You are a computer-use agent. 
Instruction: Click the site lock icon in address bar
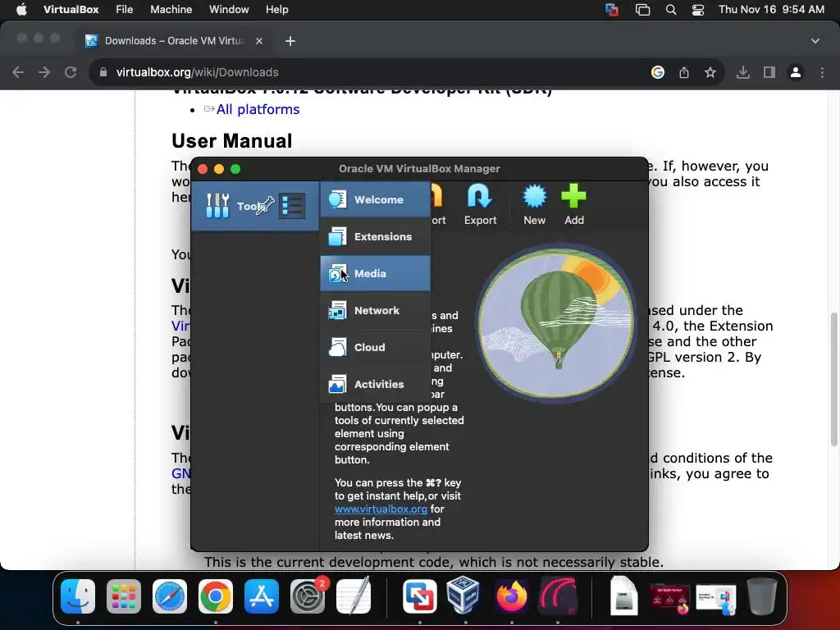pyautogui.click(x=103, y=72)
